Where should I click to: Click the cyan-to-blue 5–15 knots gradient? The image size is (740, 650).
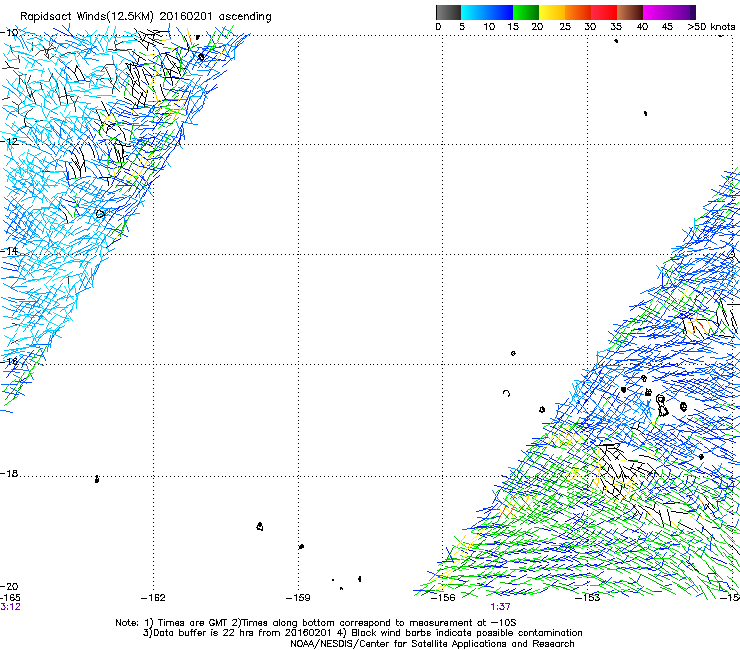487,12
